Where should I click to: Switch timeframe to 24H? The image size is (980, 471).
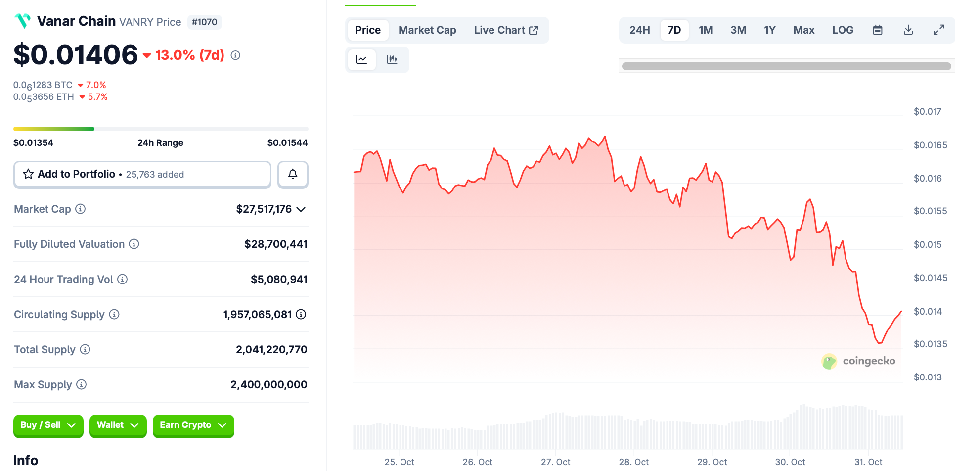639,30
